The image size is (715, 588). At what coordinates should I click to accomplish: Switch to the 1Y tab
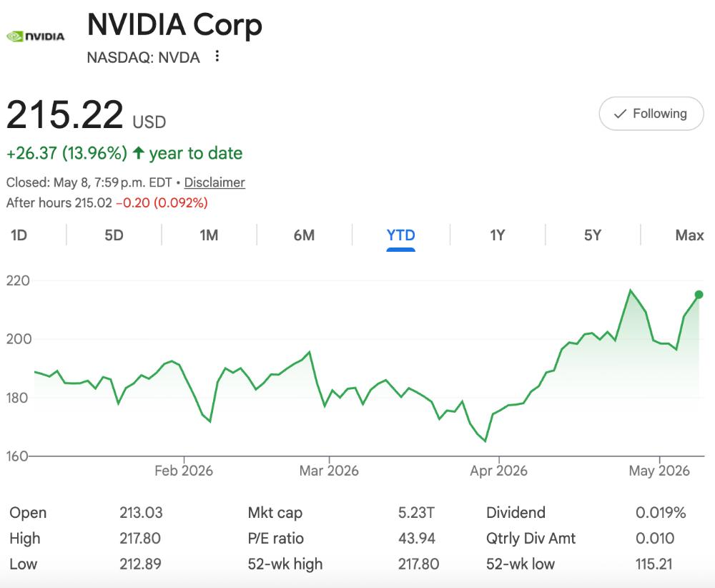pyautogui.click(x=498, y=235)
